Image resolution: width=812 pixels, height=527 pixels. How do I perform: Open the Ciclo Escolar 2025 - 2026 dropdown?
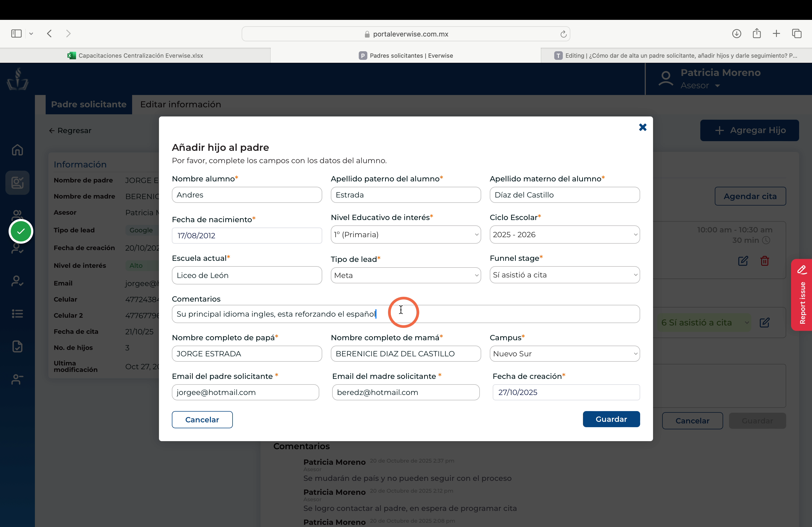click(565, 235)
